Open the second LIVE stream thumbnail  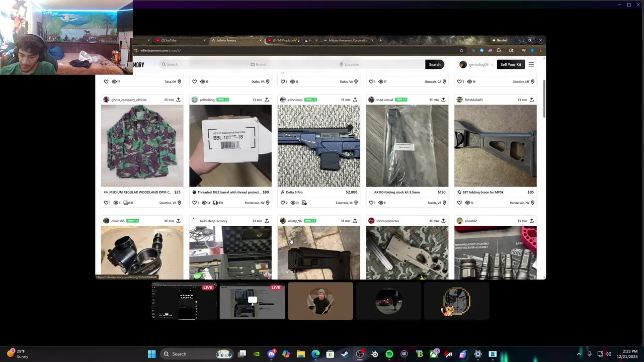click(x=252, y=301)
